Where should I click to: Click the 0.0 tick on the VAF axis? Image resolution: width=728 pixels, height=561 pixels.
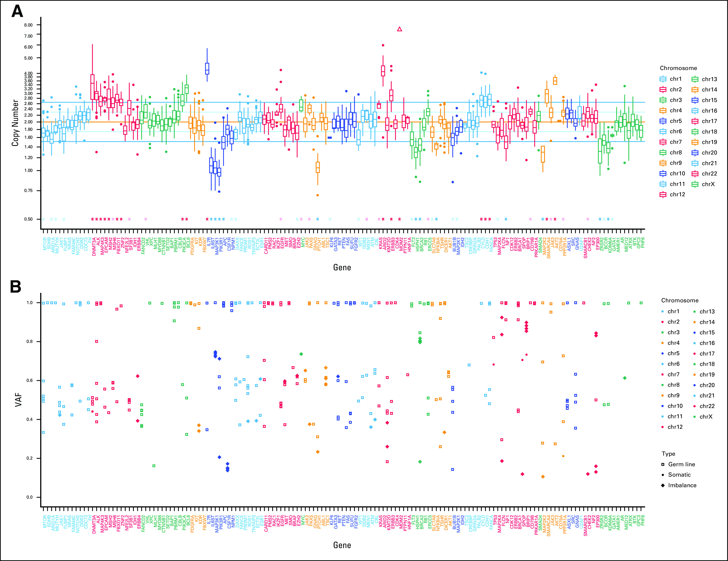click(30, 497)
